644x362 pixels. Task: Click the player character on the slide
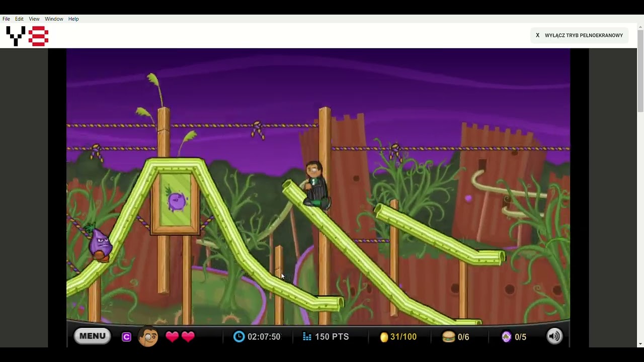coord(315,186)
